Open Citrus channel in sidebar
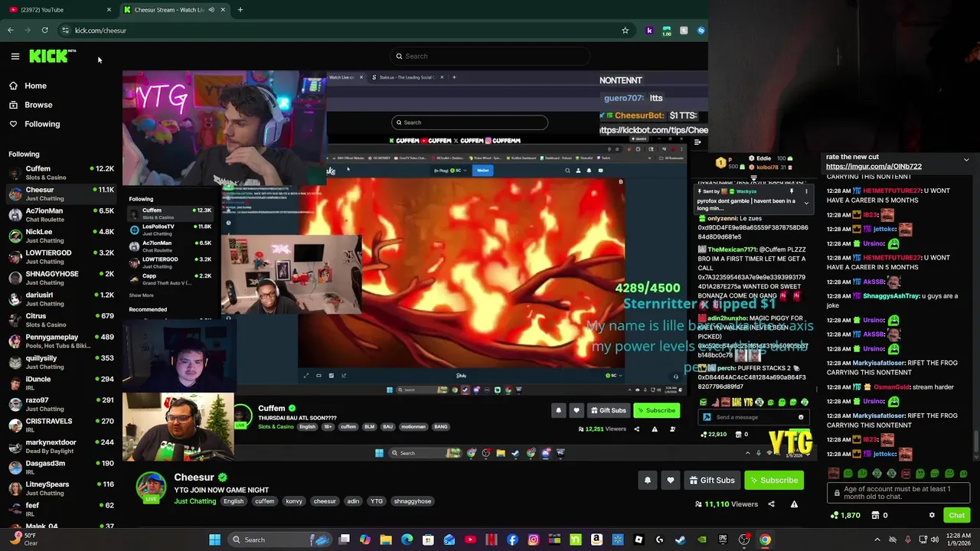980x551 pixels. click(x=61, y=320)
